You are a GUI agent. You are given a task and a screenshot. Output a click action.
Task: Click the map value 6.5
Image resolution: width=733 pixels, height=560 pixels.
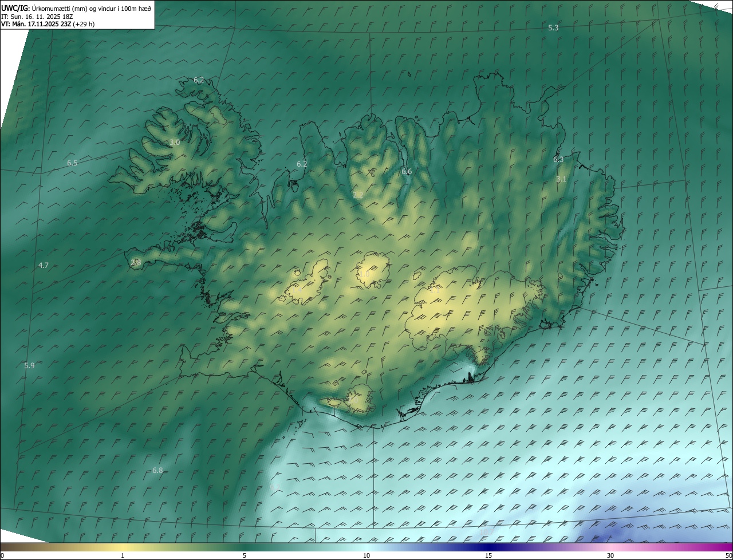(72, 163)
